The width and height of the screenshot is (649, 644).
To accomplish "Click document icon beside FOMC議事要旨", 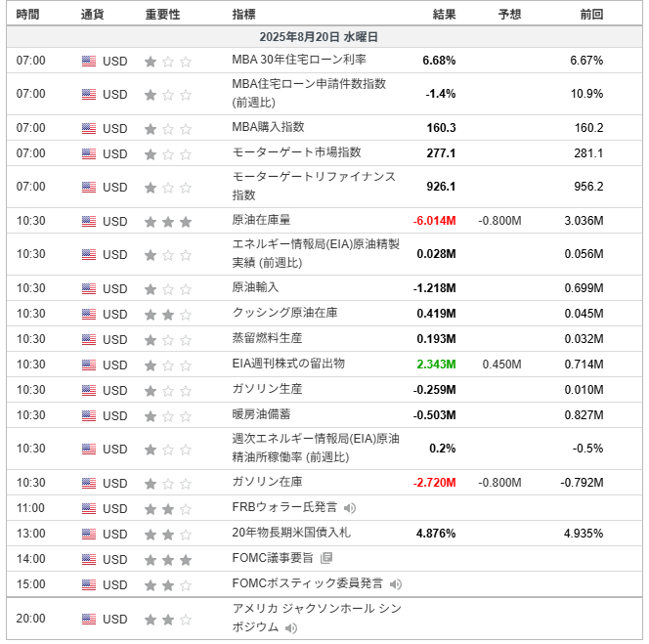I will (326, 558).
